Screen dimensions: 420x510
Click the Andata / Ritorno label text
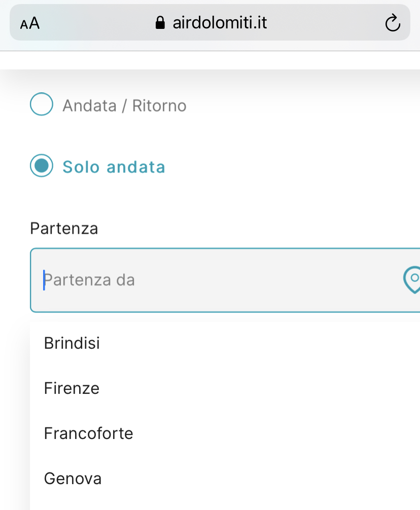coord(124,106)
